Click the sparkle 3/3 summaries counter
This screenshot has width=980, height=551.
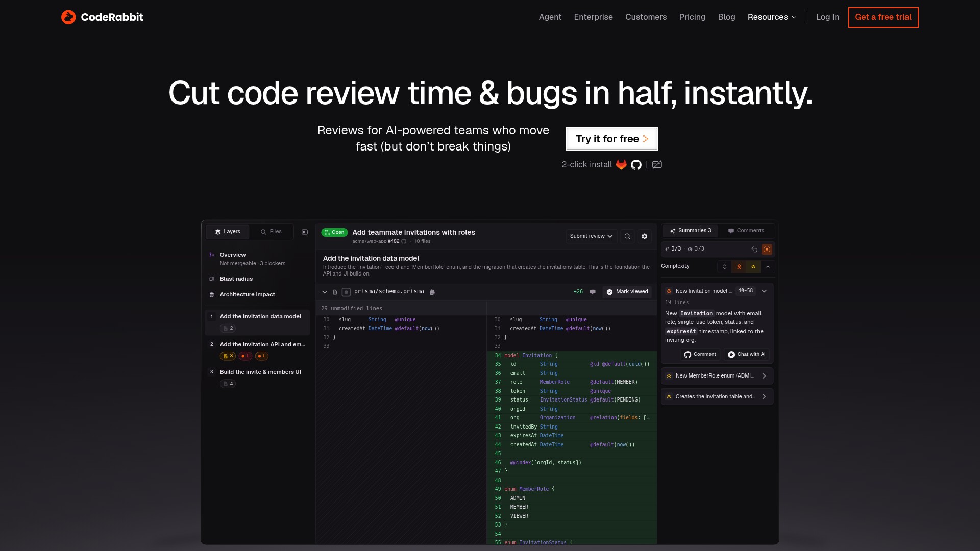tap(673, 249)
